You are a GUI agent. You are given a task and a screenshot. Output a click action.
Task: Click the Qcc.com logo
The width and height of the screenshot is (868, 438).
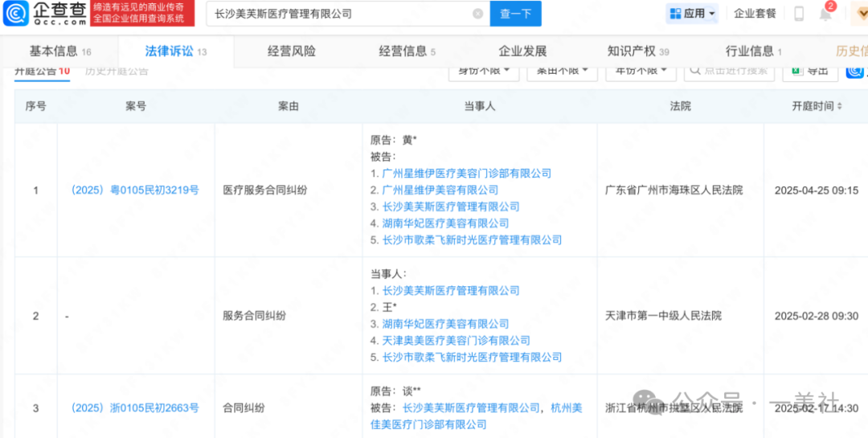click(x=45, y=14)
